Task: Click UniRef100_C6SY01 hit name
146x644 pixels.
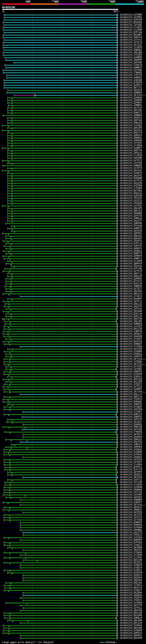Action: (131, 309)
